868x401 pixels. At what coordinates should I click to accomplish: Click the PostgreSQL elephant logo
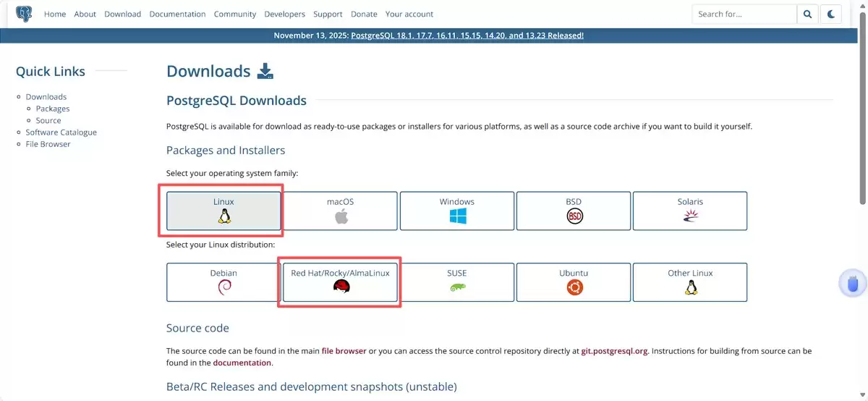(x=24, y=14)
